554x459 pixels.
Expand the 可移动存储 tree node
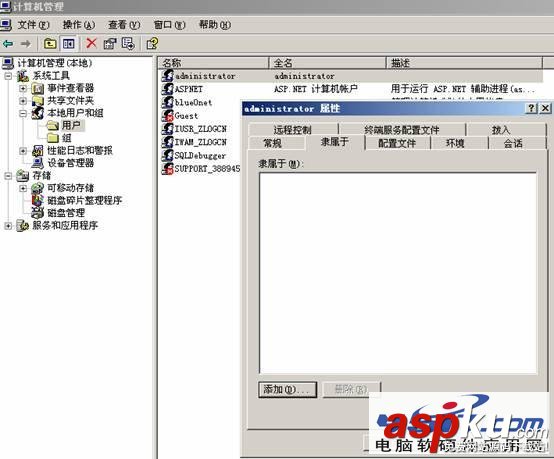pos(23,188)
